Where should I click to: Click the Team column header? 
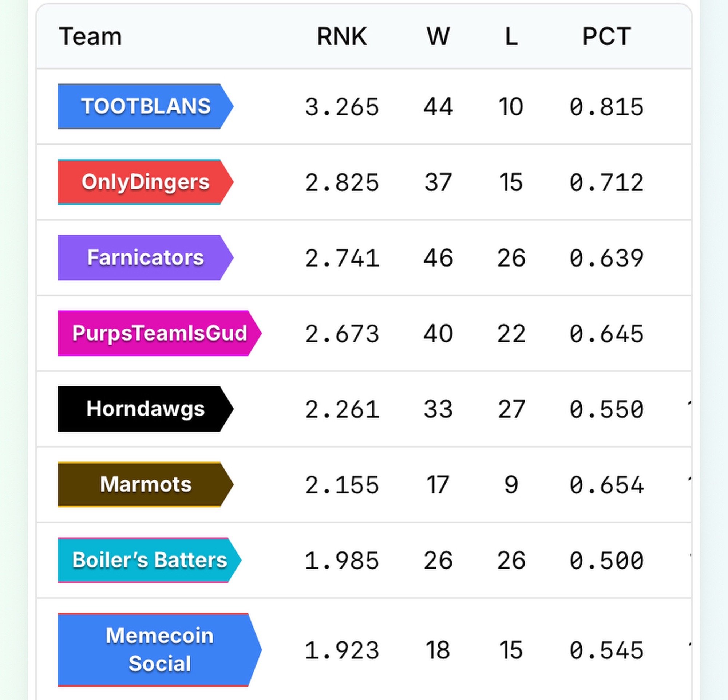pyautogui.click(x=90, y=36)
